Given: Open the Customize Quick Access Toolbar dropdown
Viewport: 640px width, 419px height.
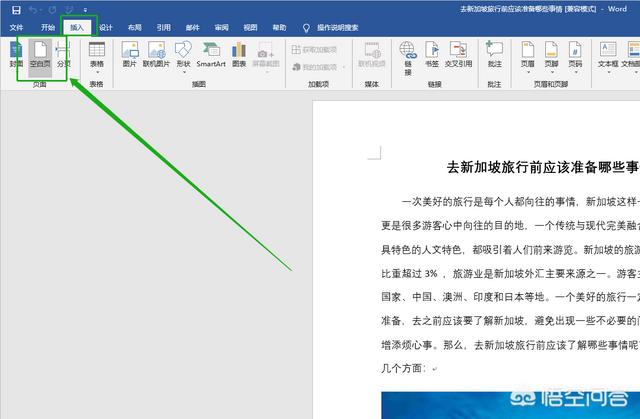Looking at the screenshot, I should coord(85,10).
